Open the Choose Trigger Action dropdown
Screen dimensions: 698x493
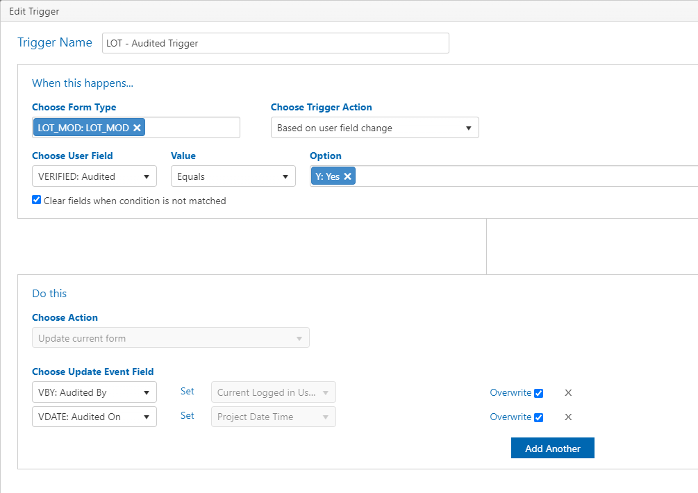coord(375,128)
